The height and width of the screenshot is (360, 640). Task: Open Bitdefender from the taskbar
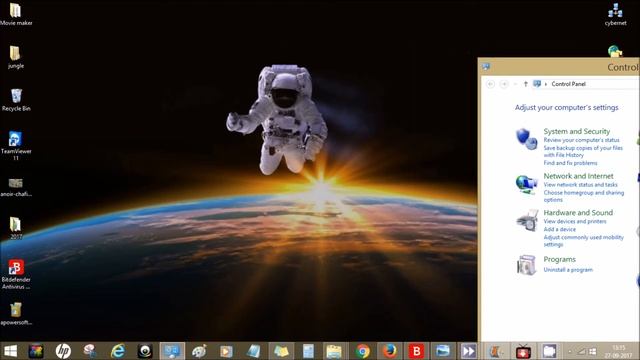(x=416, y=351)
